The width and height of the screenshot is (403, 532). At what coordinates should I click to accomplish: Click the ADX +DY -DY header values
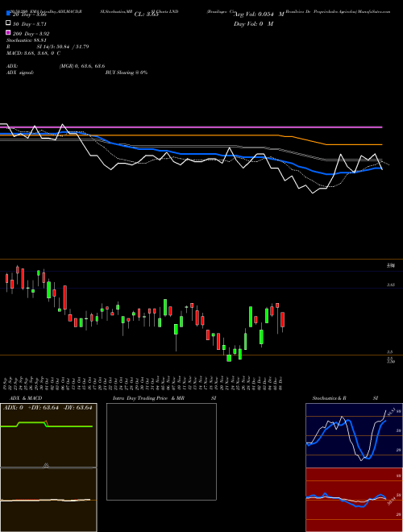coord(48,408)
